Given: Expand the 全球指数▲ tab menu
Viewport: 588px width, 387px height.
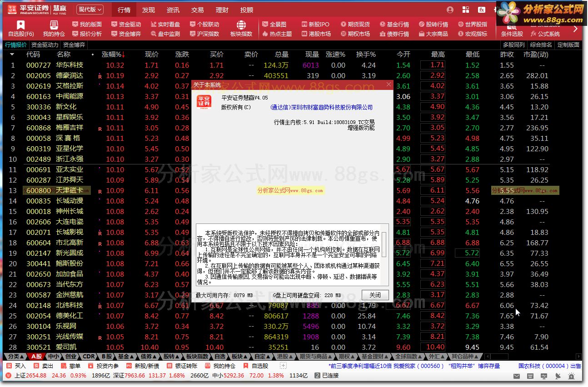Looking at the screenshot, I should click(x=409, y=357).
